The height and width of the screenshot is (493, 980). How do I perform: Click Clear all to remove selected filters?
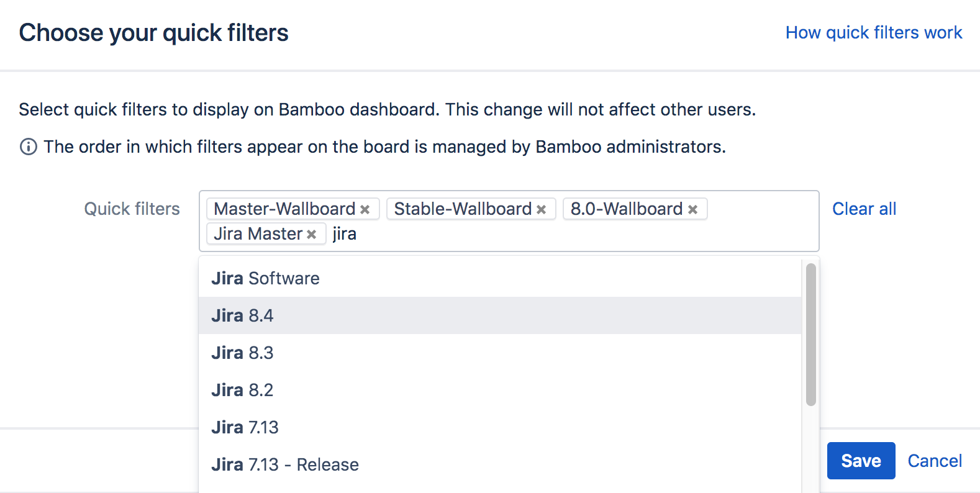(x=864, y=209)
